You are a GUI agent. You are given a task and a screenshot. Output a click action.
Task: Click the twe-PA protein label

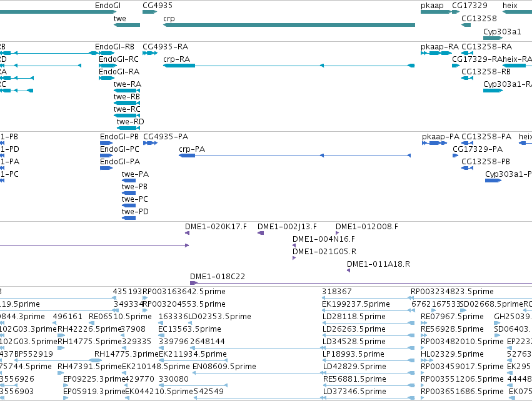tap(135, 174)
